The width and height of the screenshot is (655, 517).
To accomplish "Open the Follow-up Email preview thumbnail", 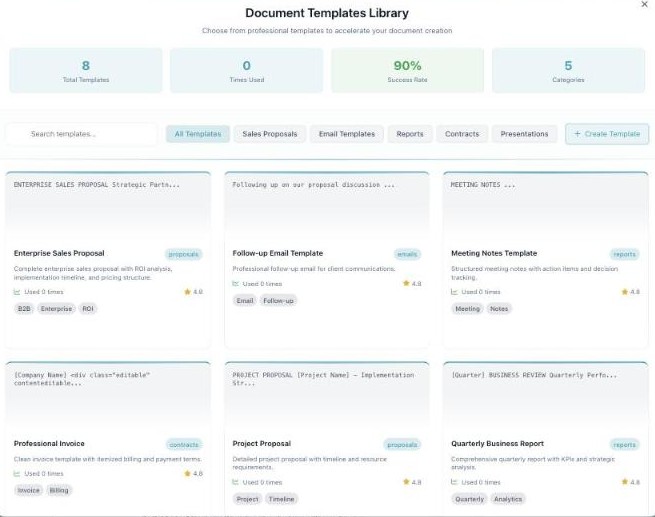I will (327, 205).
